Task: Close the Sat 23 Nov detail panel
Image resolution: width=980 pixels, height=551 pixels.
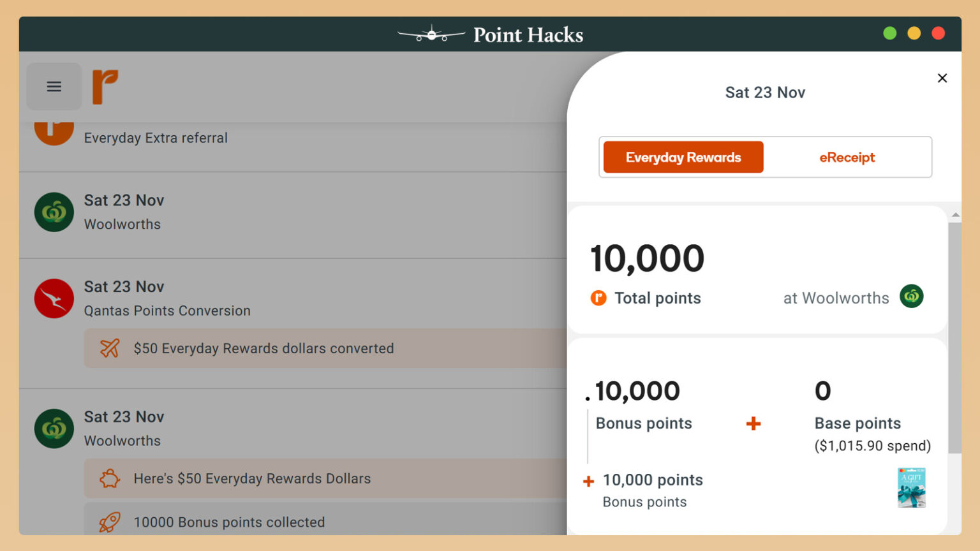Action: tap(942, 78)
